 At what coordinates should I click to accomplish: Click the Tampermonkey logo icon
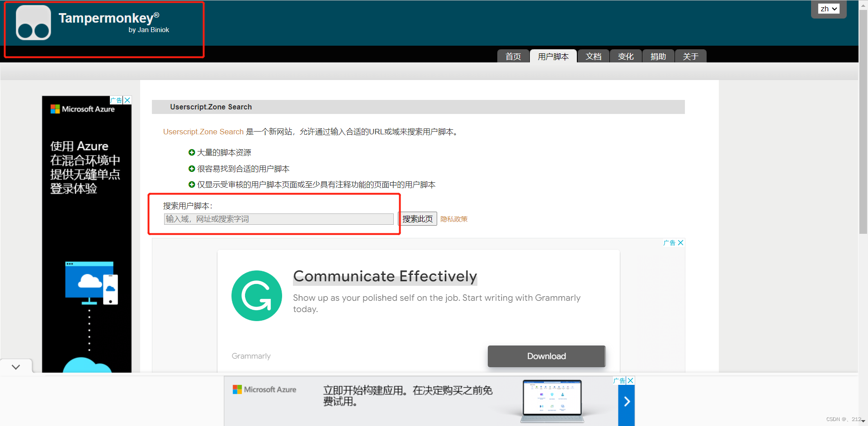tap(33, 23)
